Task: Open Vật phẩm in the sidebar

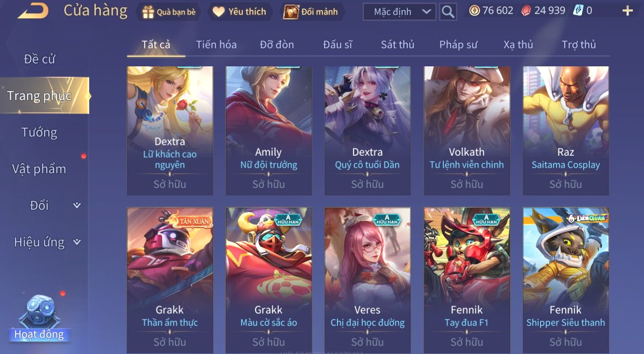Action: pyautogui.click(x=39, y=169)
